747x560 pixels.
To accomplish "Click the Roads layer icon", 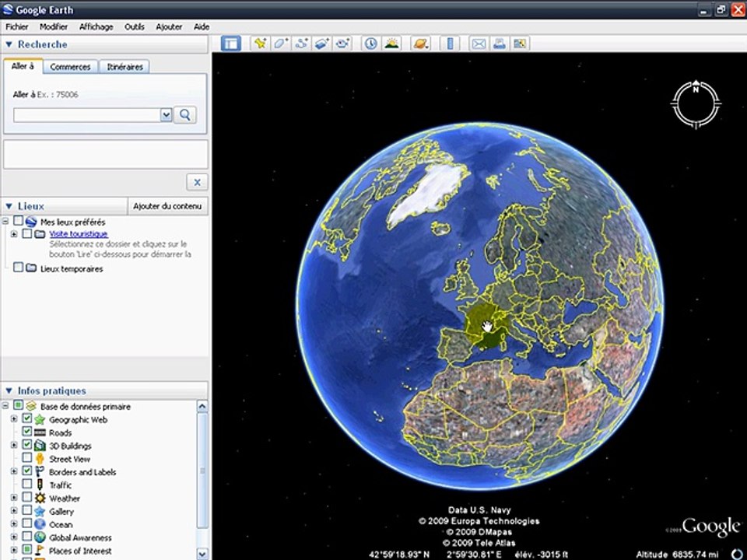I will tap(40, 432).
